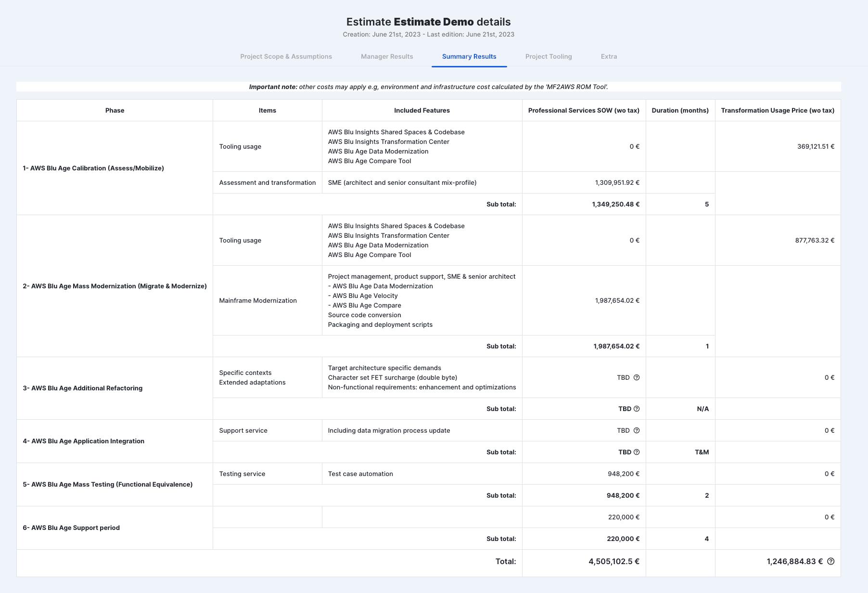Select 6- AWS Blu Age Support period cell
The height and width of the screenshot is (593, 868).
click(115, 528)
